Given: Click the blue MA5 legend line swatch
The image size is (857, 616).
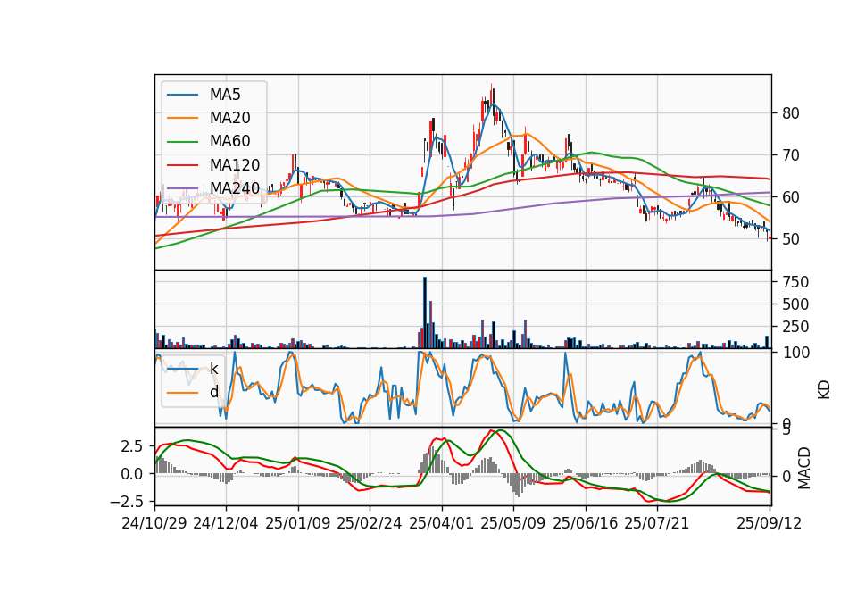Looking at the screenshot, I should [182, 95].
